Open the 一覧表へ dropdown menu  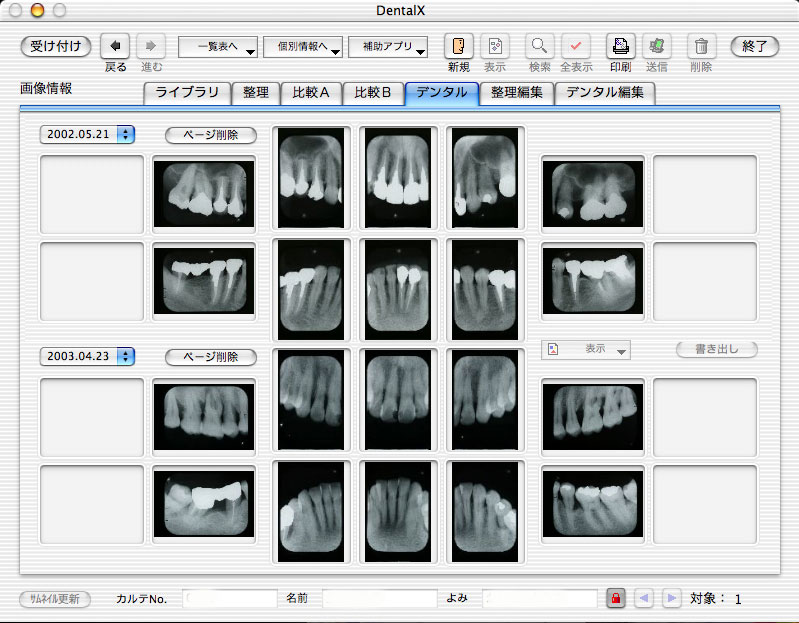tap(218, 47)
